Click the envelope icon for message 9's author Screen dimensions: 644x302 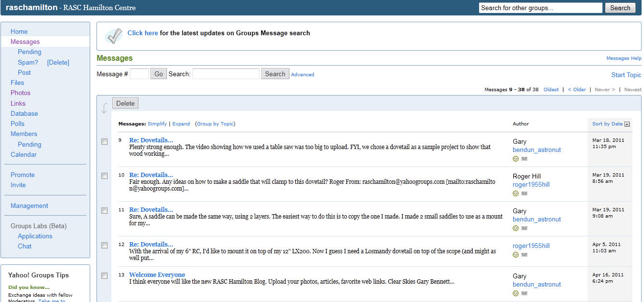click(x=524, y=159)
